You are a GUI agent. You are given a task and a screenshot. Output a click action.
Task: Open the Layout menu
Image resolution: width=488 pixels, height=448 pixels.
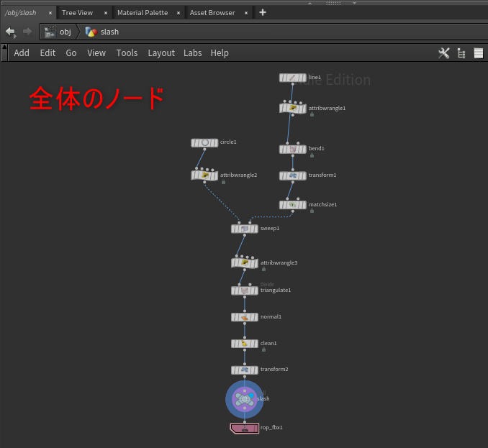pos(161,52)
